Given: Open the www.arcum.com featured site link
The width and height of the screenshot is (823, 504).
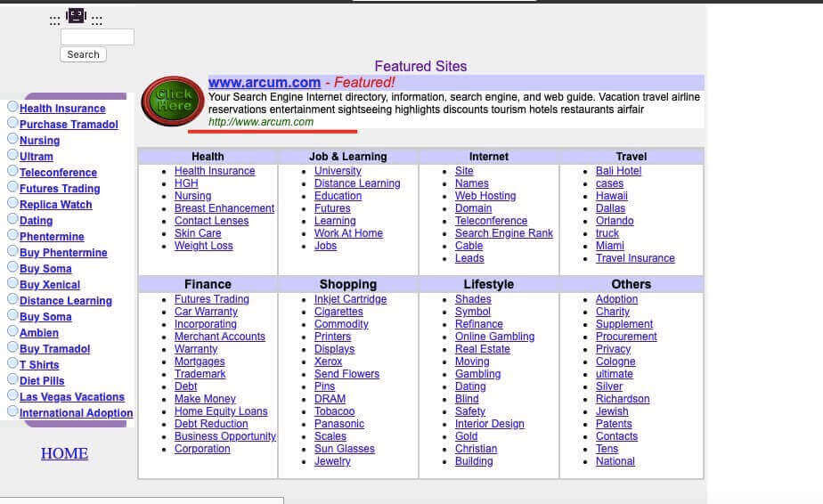Looking at the screenshot, I should click(x=265, y=83).
